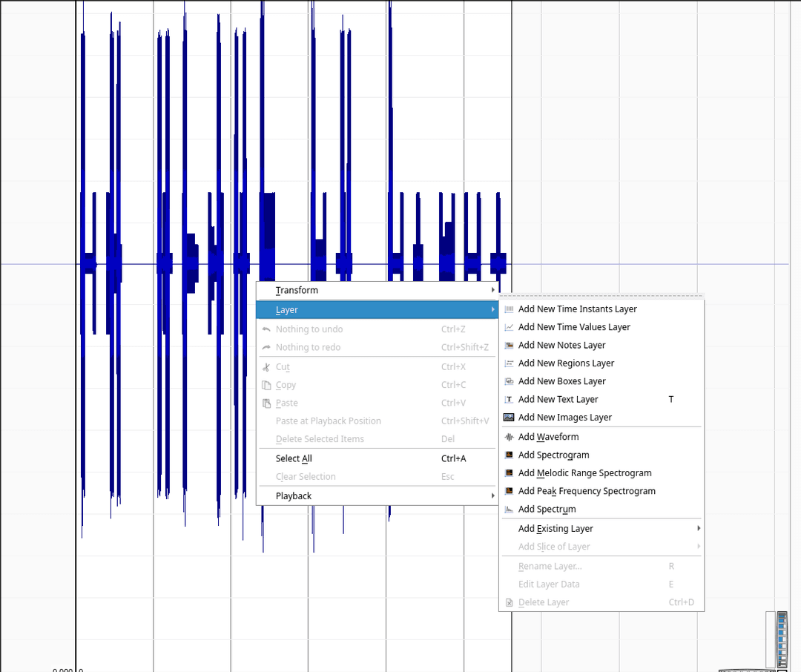
Task: Expand the Add Existing Layer arrow
Action: click(x=699, y=528)
